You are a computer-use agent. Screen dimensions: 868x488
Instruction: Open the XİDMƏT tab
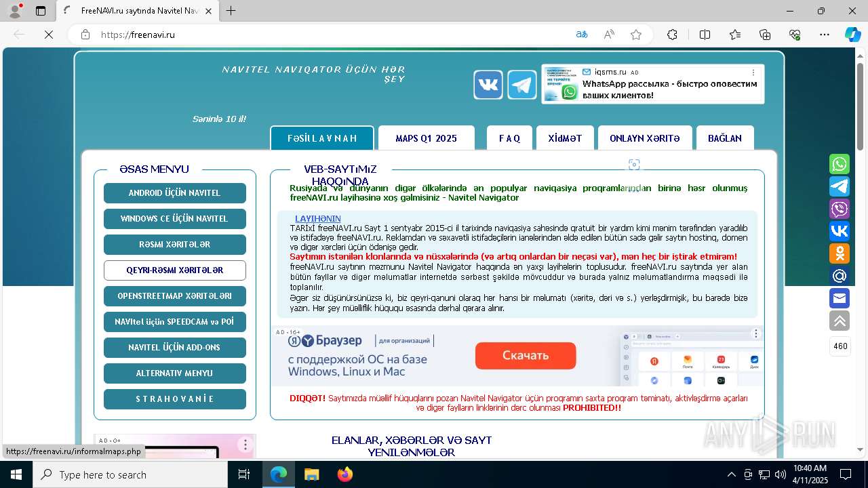coord(565,138)
